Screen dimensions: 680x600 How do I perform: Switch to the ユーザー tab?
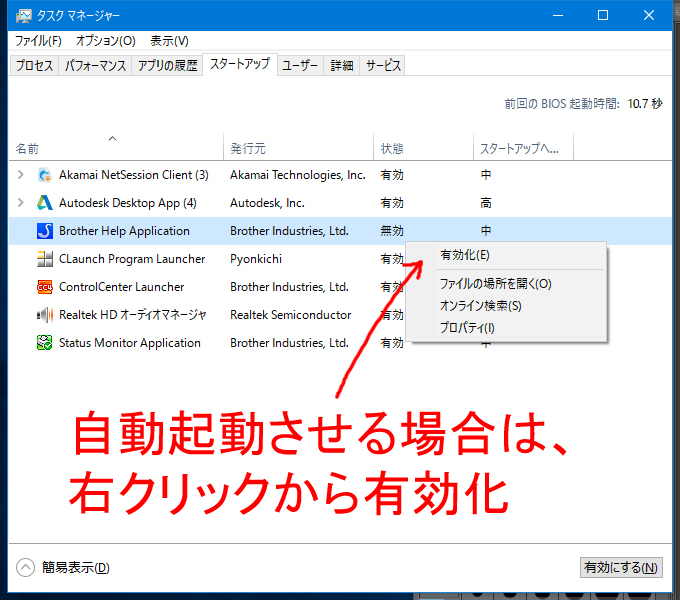pyautogui.click(x=300, y=65)
